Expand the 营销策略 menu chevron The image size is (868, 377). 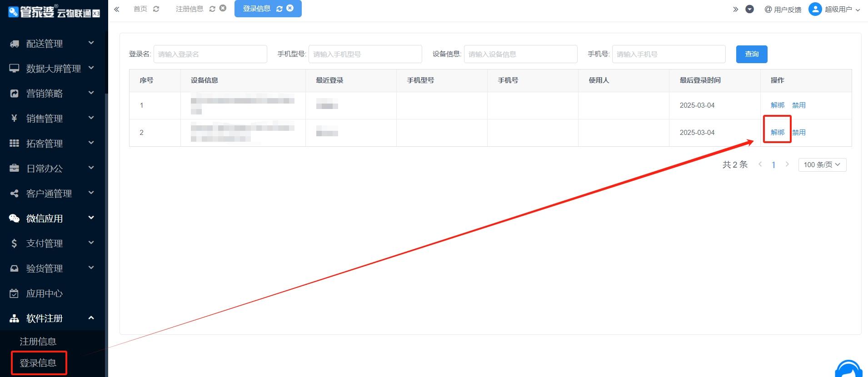point(91,93)
